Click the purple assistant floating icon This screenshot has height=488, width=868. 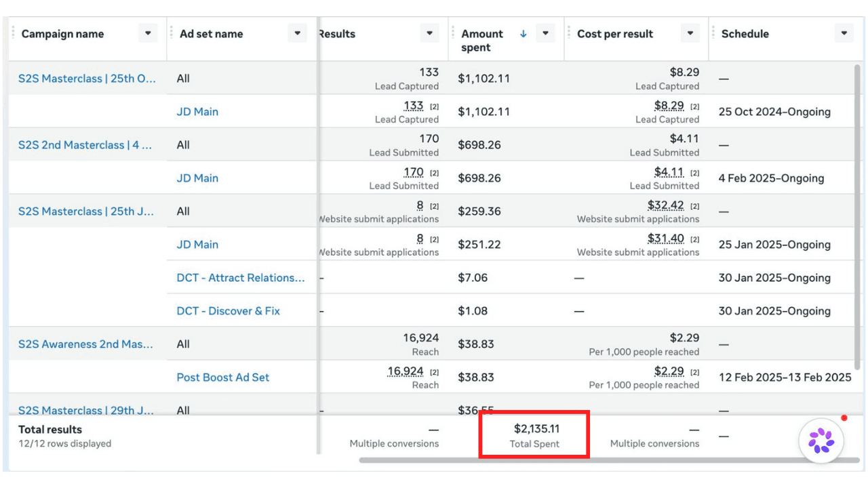(821, 441)
